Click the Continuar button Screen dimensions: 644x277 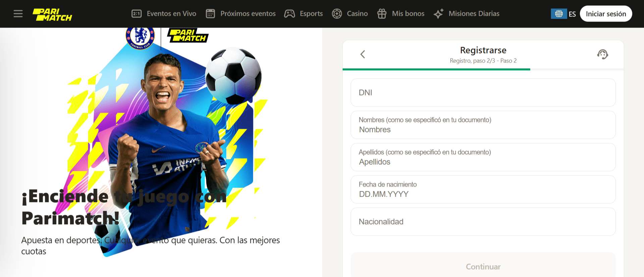click(x=483, y=267)
